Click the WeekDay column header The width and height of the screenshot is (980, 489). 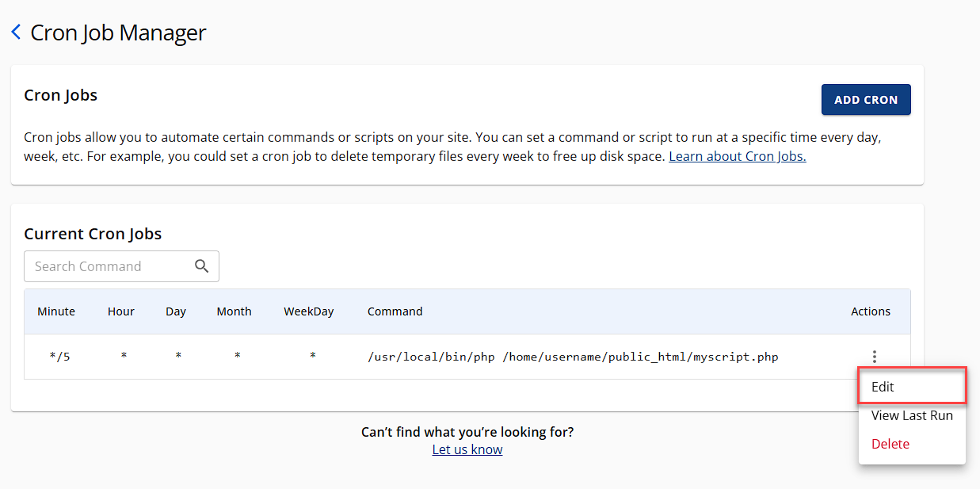tap(309, 311)
